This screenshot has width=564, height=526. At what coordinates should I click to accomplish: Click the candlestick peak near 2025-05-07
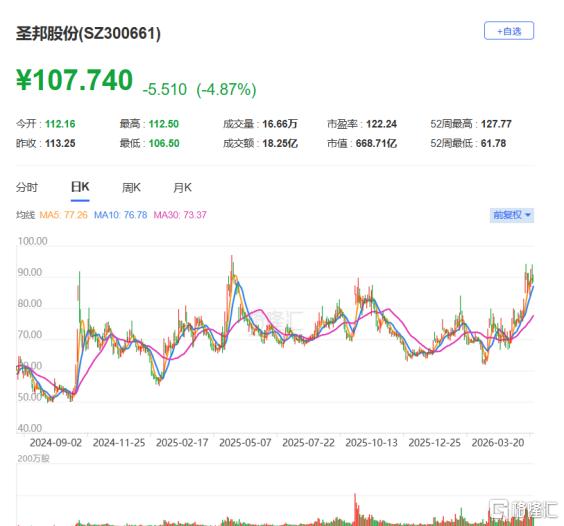point(232,266)
